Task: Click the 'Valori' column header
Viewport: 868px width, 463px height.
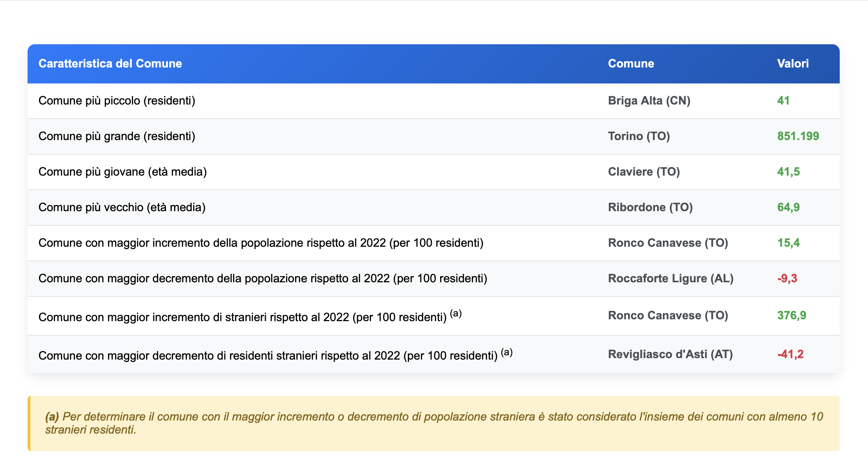Action: click(793, 63)
